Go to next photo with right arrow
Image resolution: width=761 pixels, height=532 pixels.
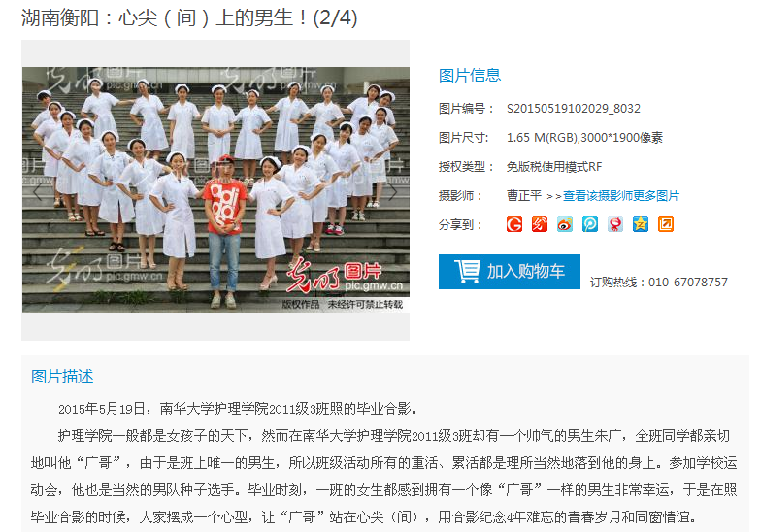[392, 192]
